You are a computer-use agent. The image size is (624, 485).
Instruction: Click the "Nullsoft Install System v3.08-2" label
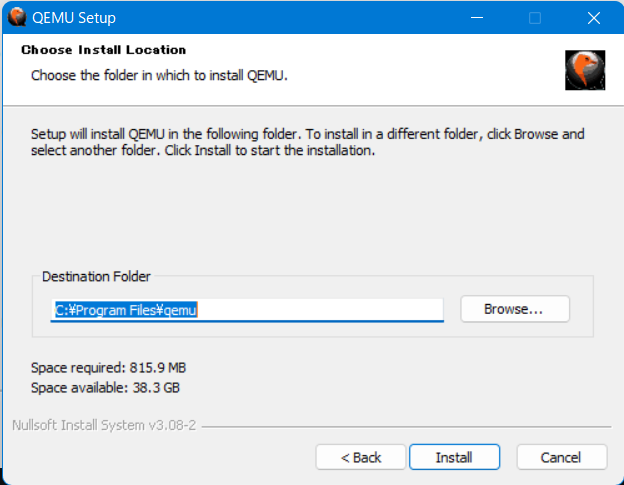point(103,425)
